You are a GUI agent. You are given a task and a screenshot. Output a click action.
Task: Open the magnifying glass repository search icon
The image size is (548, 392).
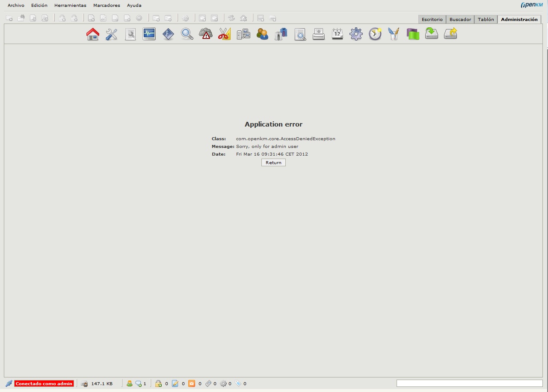(187, 34)
